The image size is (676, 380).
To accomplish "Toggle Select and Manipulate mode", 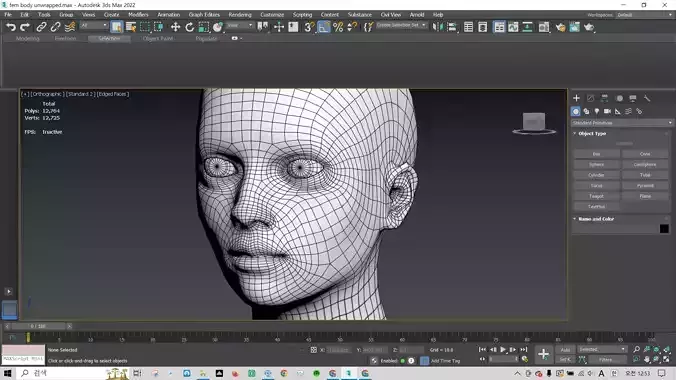I will [x=279, y=27].
